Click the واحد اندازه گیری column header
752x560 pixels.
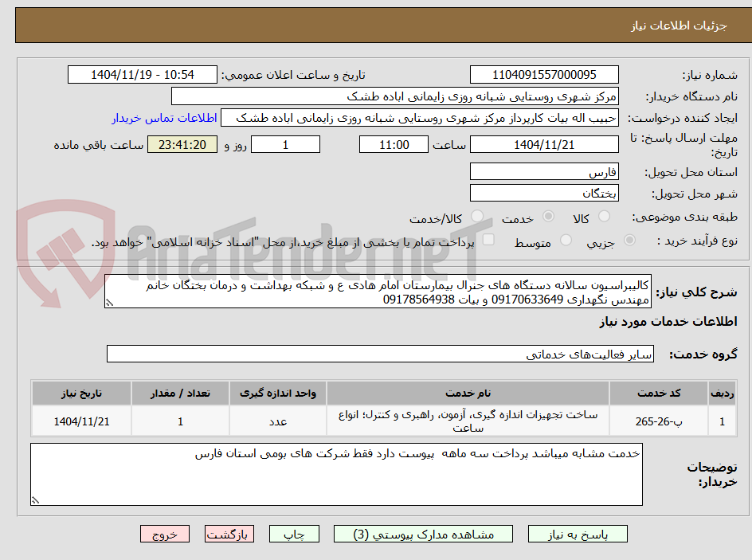pyautogui.click(x=278, y=394)
